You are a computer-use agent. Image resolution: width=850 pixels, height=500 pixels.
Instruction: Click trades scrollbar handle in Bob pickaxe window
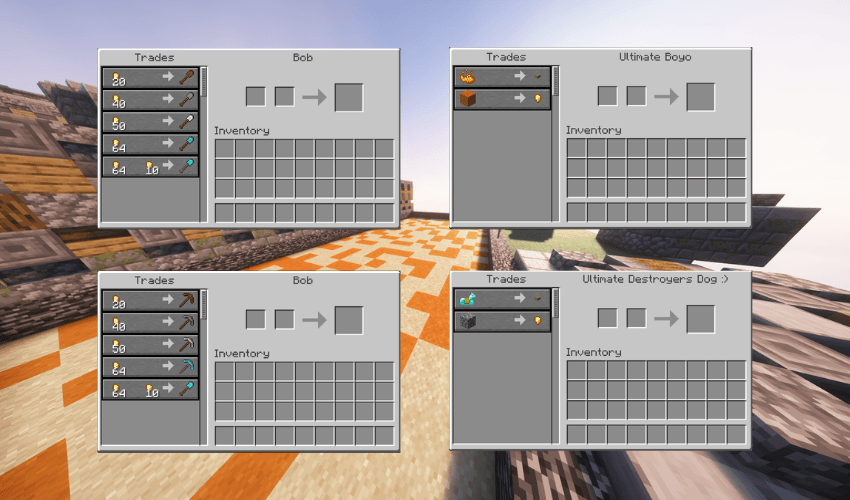point(204,305)
